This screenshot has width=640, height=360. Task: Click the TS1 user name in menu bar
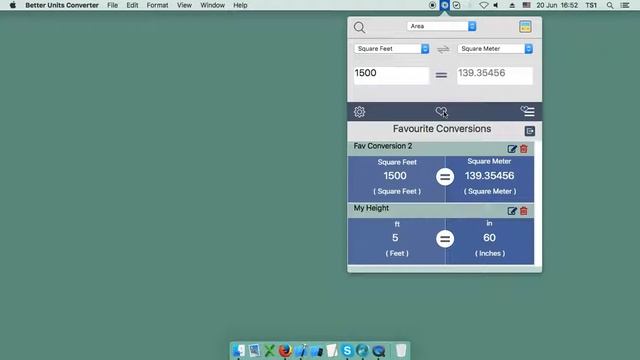591,5
